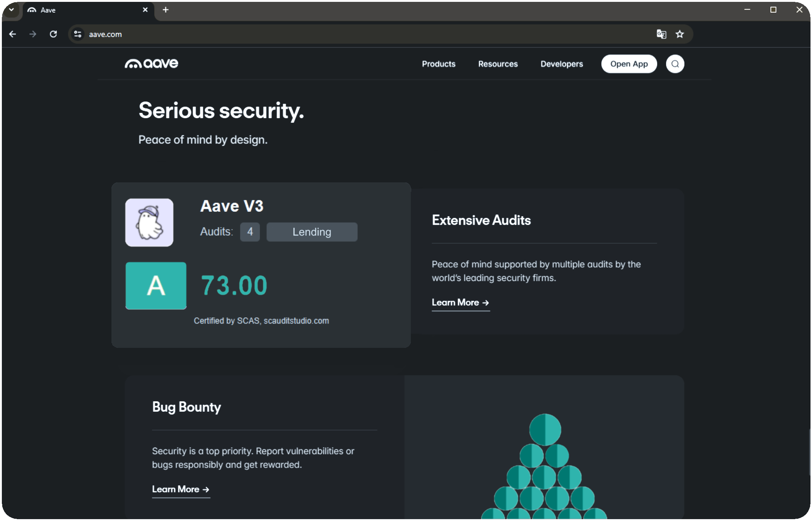Expand the Developers navigation menu
The height and width of the screenshot is (521, 812).
pos(562,64)
